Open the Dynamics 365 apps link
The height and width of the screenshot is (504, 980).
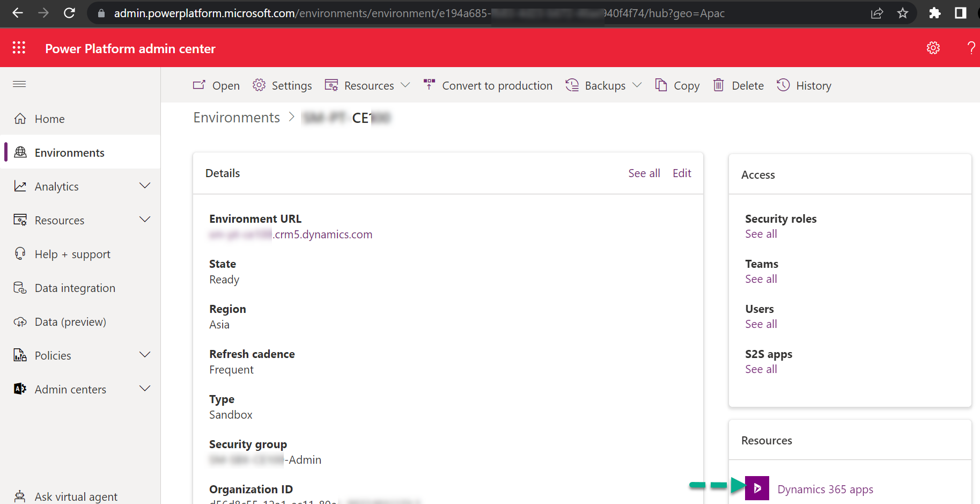point(825,489)
